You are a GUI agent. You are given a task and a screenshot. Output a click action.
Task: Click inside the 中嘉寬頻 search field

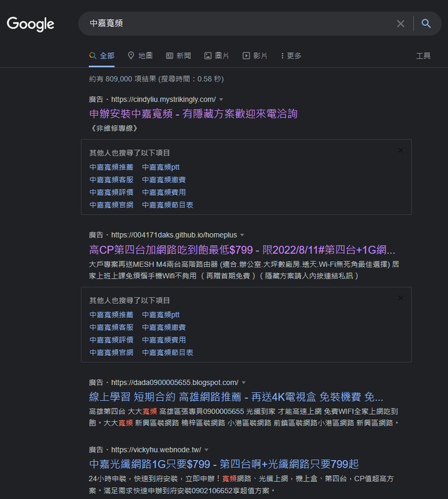(235, 24)
